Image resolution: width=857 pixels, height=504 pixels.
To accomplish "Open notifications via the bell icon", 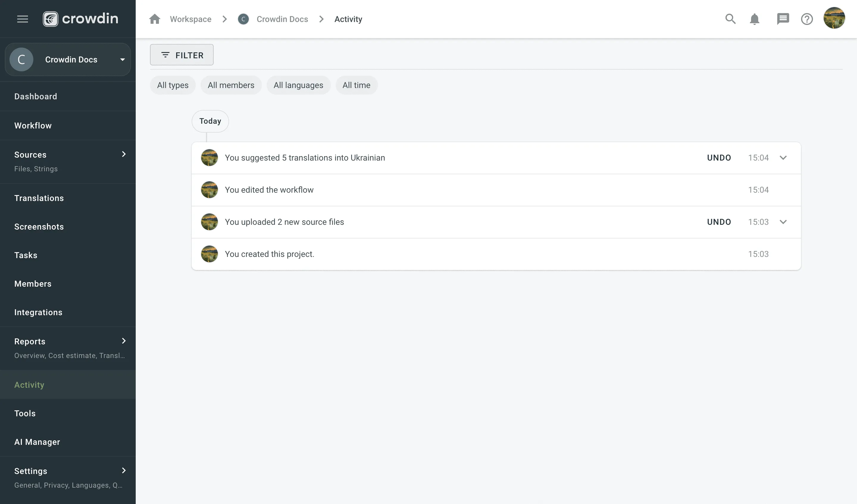I will (754, 19).
